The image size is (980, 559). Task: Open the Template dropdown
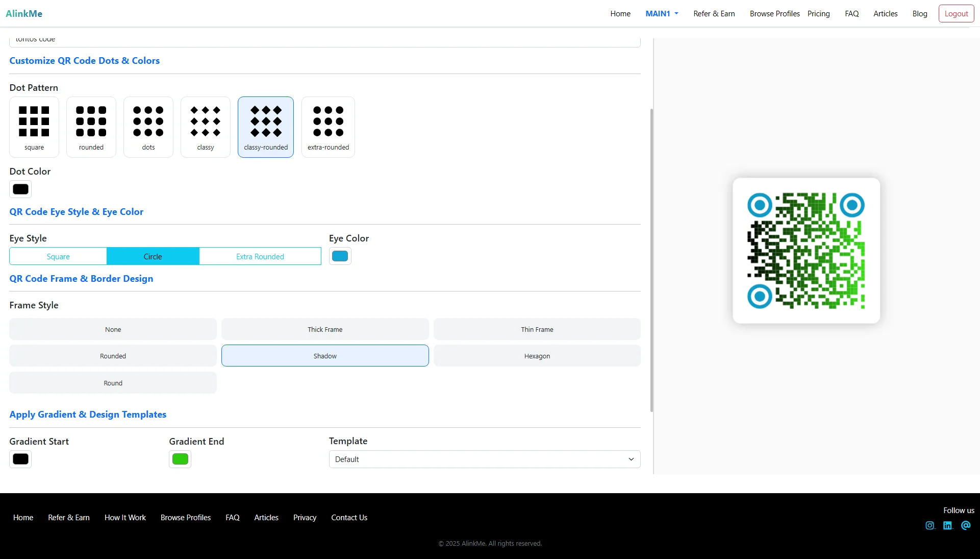click(484, 459)
